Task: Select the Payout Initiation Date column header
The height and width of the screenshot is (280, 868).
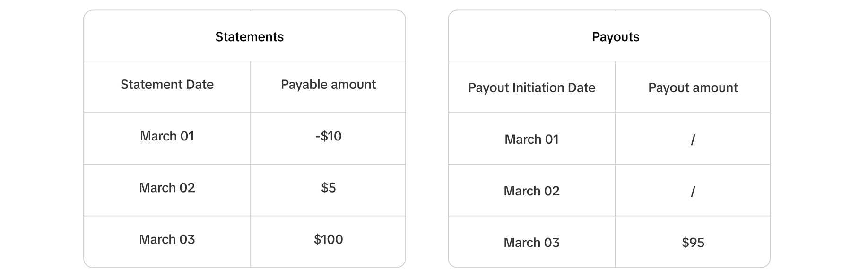Action: click(x=531, y=88)
